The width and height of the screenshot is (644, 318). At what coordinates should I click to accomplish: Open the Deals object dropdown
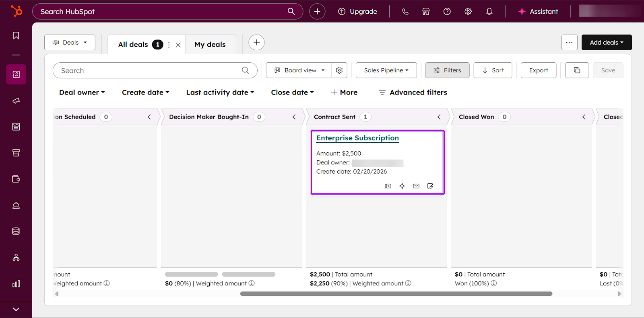(70, 42)
